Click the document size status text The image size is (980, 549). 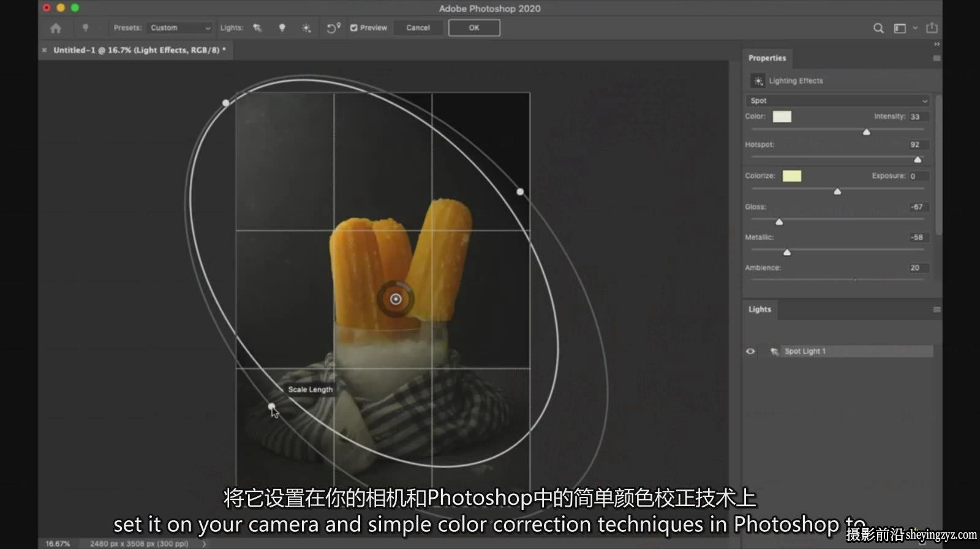tap(139, 543)
